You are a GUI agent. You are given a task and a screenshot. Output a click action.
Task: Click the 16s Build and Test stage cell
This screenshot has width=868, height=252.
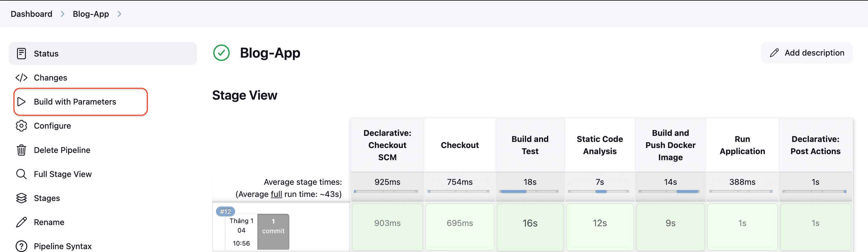(x=530, y=223)
